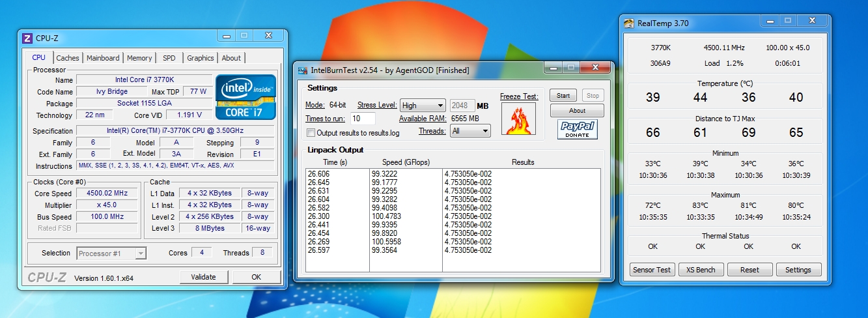
Task: Run the Sensor Test in RealTemp
Action: coord(652,270)
